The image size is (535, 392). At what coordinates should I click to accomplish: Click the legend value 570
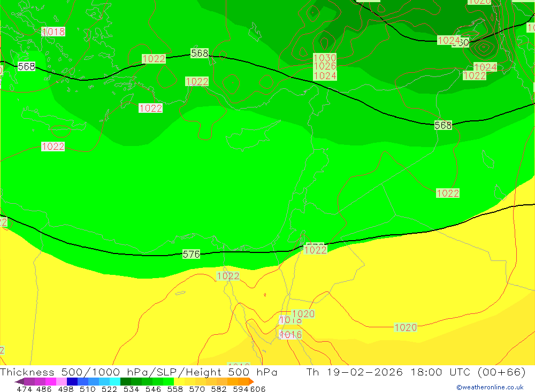point(197,389)
